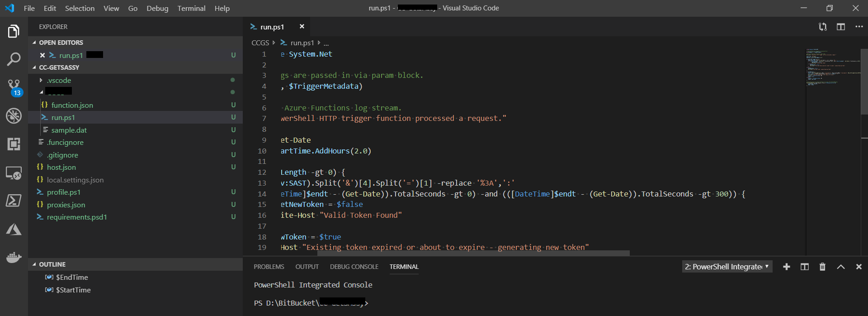The image size is (868, 316).
Task: Open the Docker view in activity bar
Action: [x=14, y=257]
